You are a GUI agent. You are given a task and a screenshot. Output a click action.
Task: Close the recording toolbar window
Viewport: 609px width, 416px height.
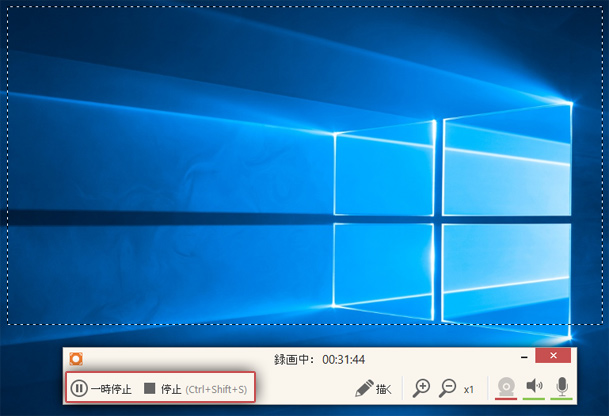(x=553, y=355)
